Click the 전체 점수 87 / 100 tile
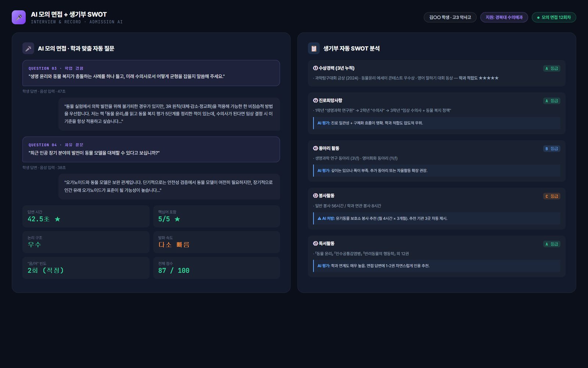The width and height of the screenshot is (588, 368). pos(216,268)
